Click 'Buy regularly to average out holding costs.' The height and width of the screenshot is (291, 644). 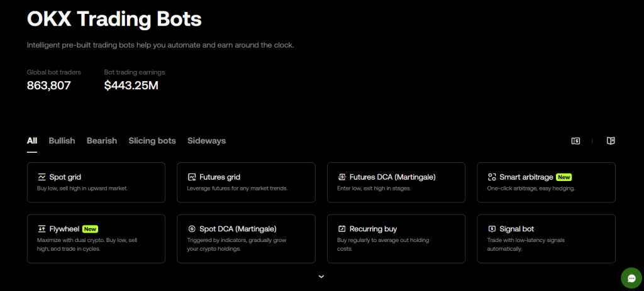point(384,244)
